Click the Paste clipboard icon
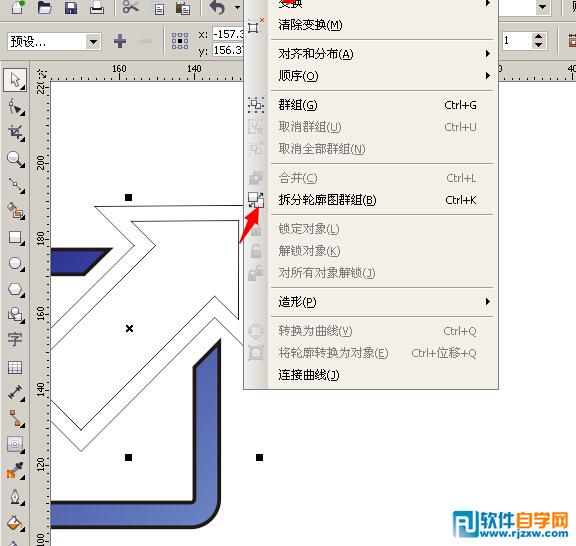This screenshot has width=576, height=546. [183, 8]
